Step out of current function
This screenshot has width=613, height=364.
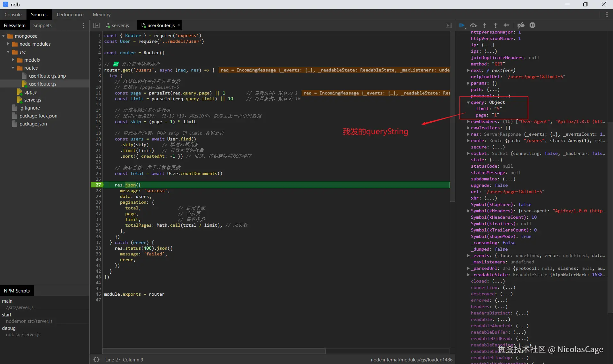tap(496, 25)
